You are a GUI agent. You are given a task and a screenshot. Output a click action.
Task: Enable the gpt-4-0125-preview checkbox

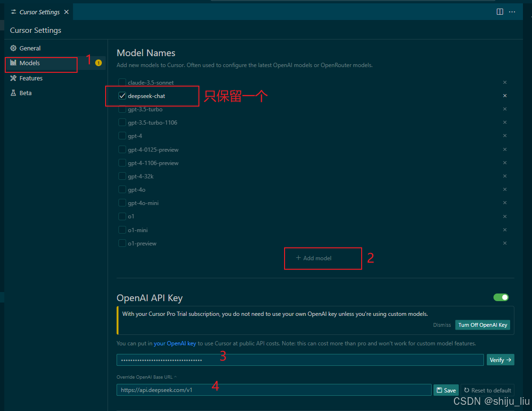click(122, 149)
